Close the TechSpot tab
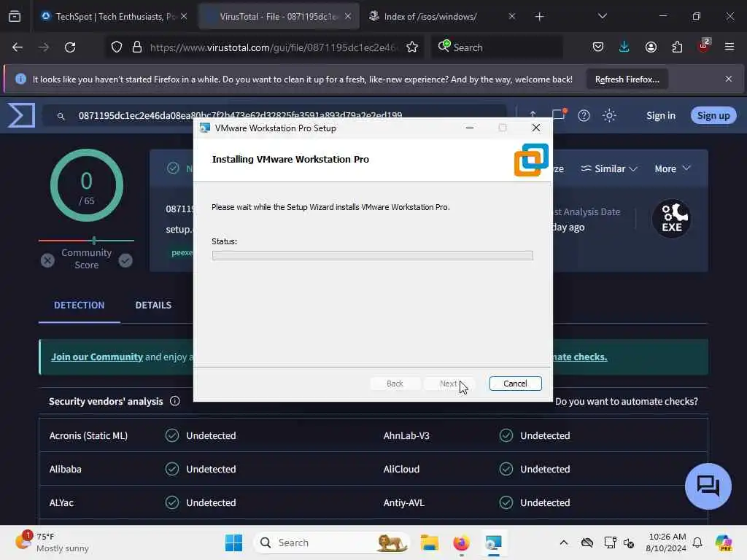The image size is (747, 560). [x=184, y=16]
